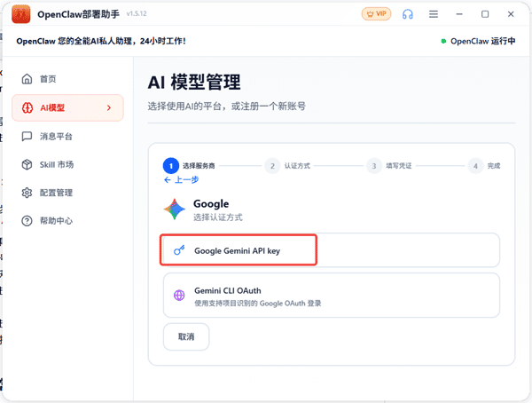Viewport: 532px width, 403px height.
Task: Click the chat bubble icon for 消息平台
Action: tap(27, 137)
